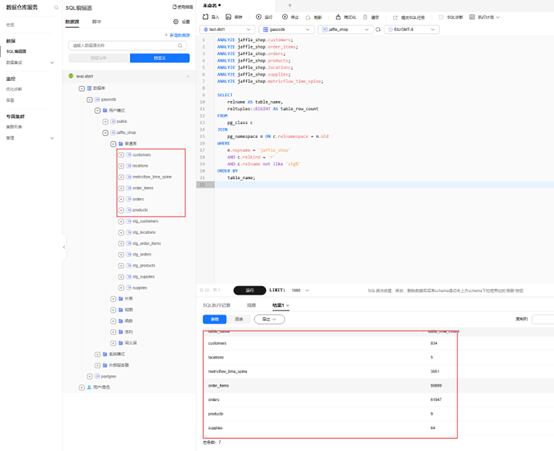Open the export dropdown in results

coord(269,319)
